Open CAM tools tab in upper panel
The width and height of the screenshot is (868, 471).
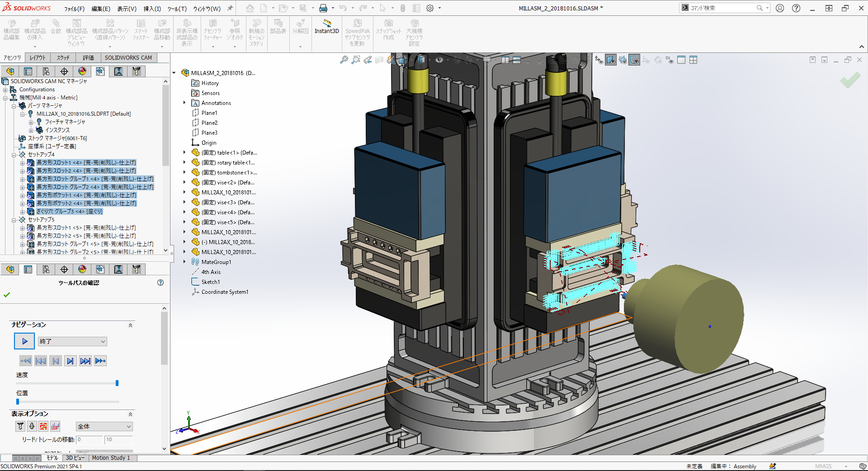(137, 71)
